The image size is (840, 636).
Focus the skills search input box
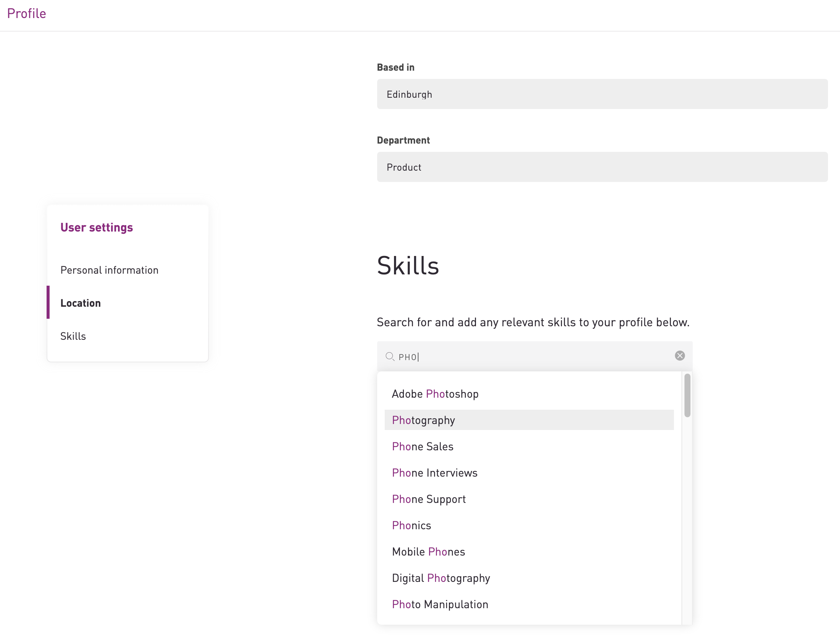532,356
